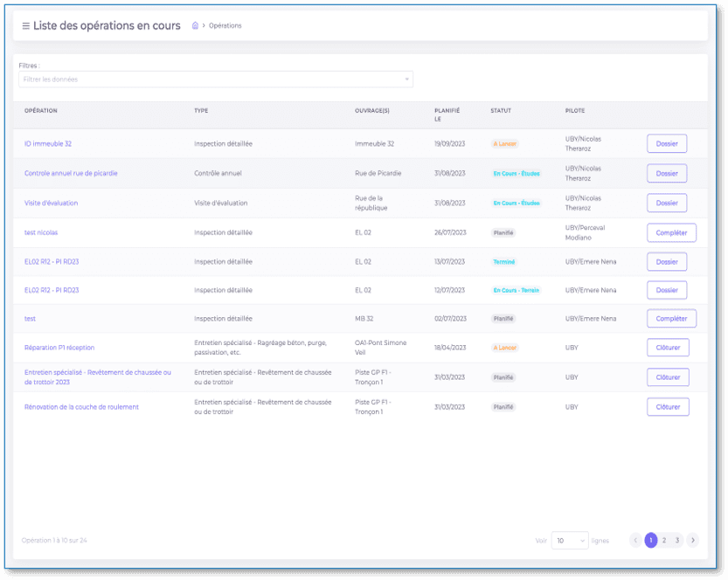This screenshot has height=580, width=728.
Task: Click the home icon in breadcrumb
Action: pyautogui.click(x=195, y=26)
